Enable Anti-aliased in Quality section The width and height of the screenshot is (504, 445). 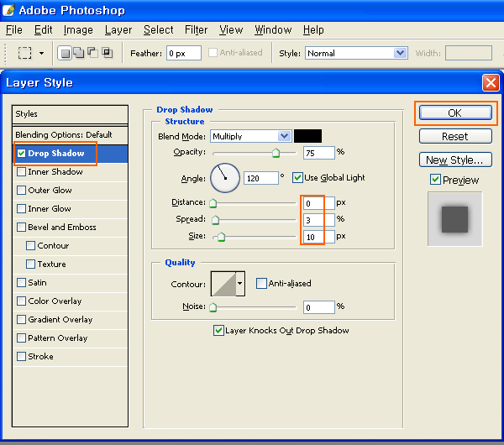261,284
